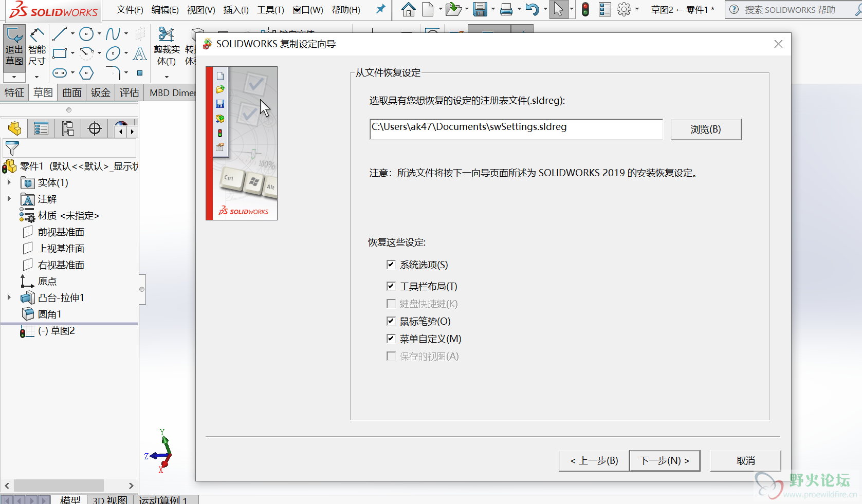Image resolution: width=862 pixels, height=504 pixels.
Task: Open the Rectangle tool dropdown arrow
Action: (72, 53)
